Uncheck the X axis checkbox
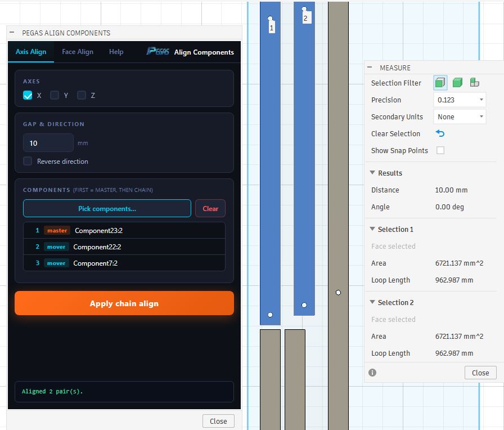504x430 pixels. pos(28,95)
